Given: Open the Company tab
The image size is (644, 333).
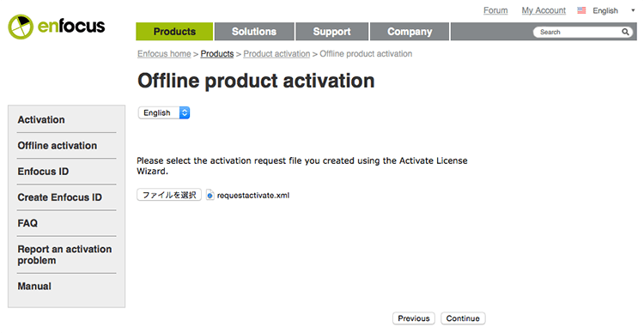Looking at the screenshot, I should (x=410, y=32).
